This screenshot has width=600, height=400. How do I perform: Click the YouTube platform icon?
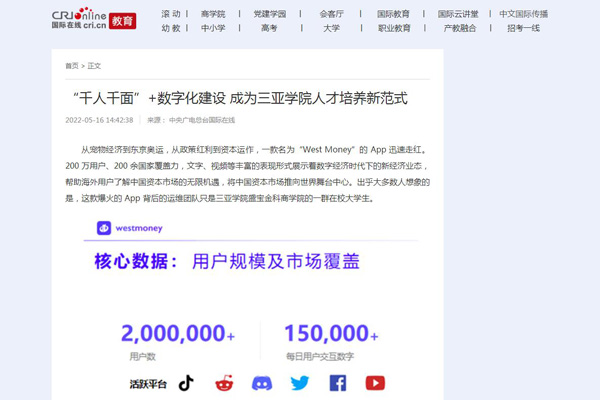375,383
